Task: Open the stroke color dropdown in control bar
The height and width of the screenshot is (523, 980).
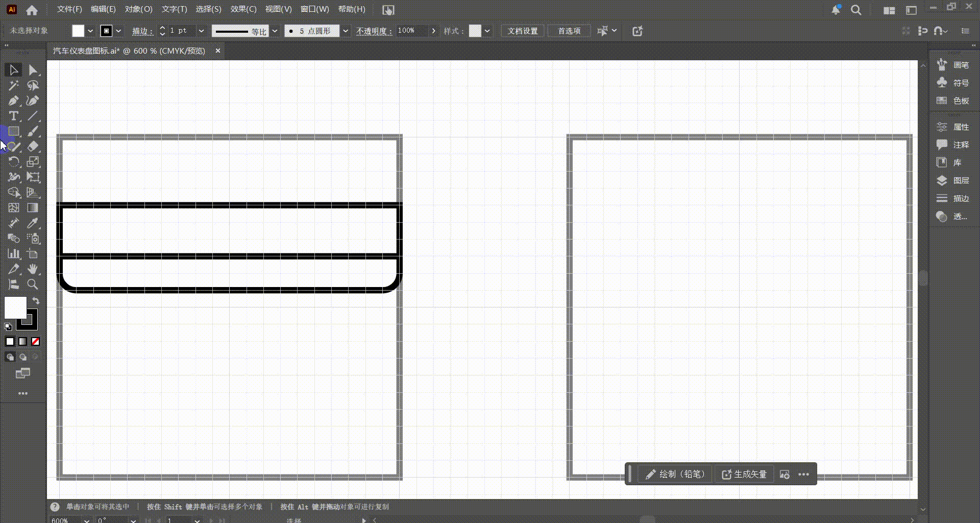Action: pyautogui.click(x=118, y=31)
